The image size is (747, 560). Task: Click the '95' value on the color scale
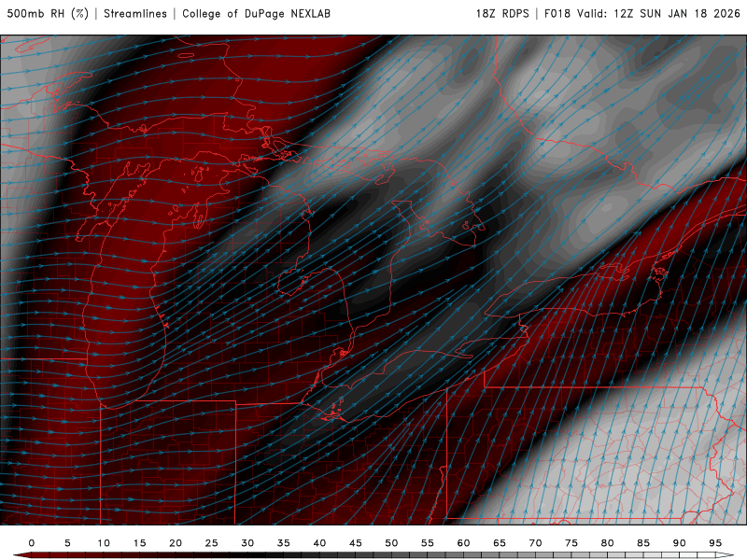715,543
